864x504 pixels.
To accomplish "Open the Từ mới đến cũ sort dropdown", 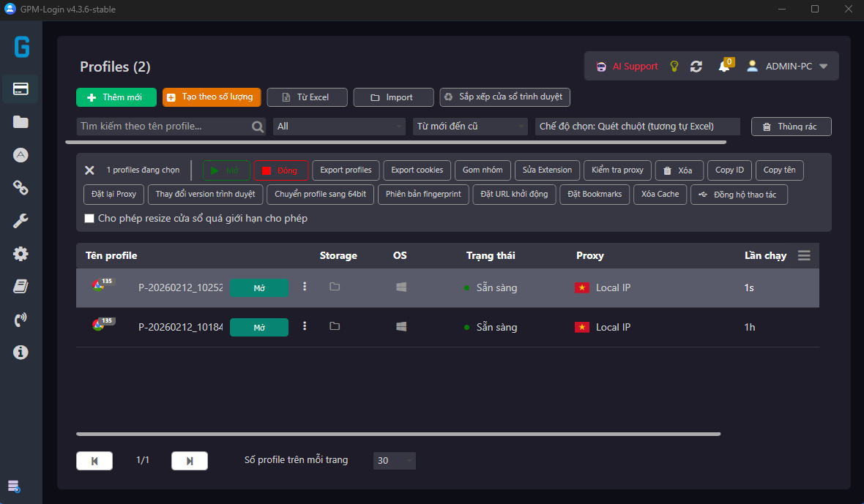I will pyautogui.click(x=470, y=127).
